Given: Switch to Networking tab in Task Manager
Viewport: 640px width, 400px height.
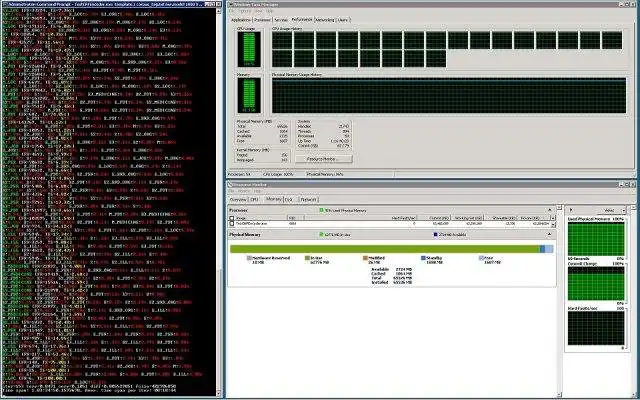Looking at the screenshot, I should 325,20.
